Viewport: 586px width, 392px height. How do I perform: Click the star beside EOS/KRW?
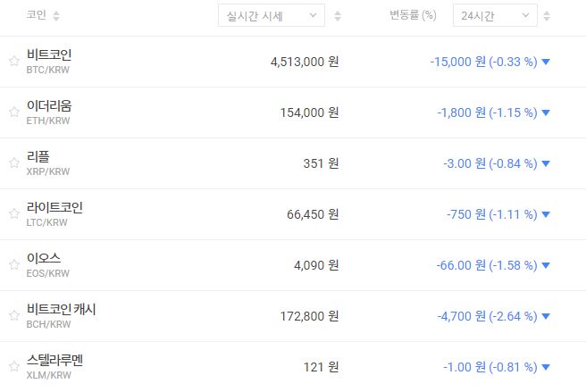pos(13,265)
